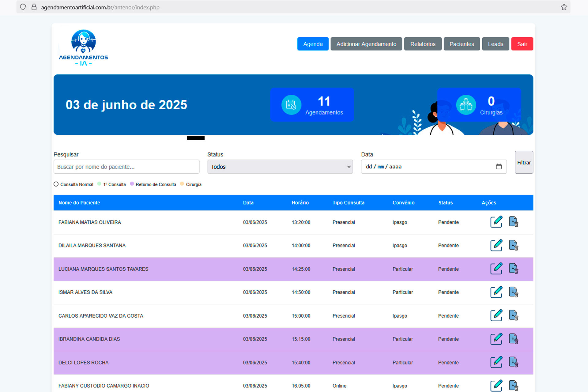588x392 pixels.
Task: Open document icon for CARLOS APARECIDO VAZ DA COSTA
Action: [514, 315]
